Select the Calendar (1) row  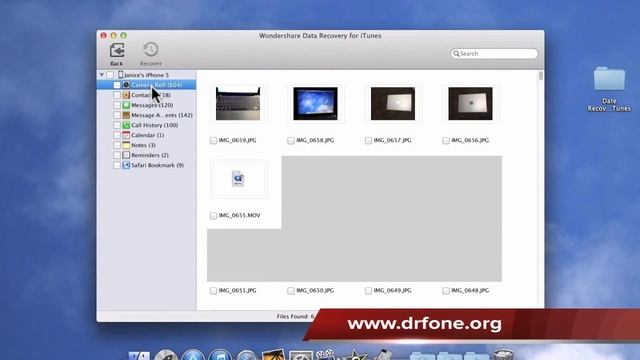(147, 135)
